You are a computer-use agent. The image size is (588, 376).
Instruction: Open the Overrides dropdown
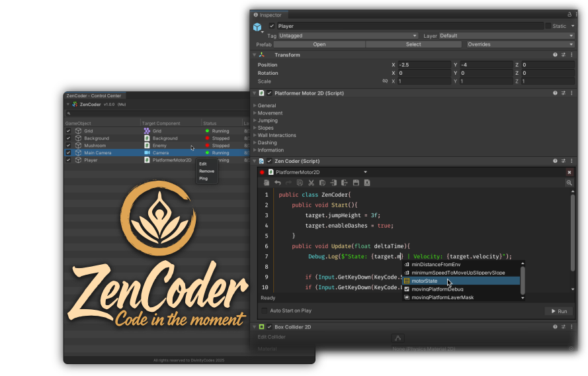pyautogui.click(x=520, y=44)
